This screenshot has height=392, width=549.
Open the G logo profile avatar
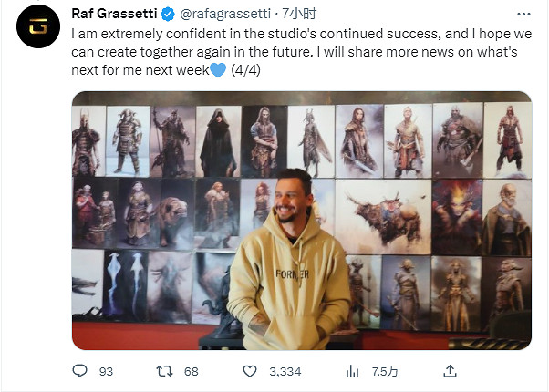point(37,27)
